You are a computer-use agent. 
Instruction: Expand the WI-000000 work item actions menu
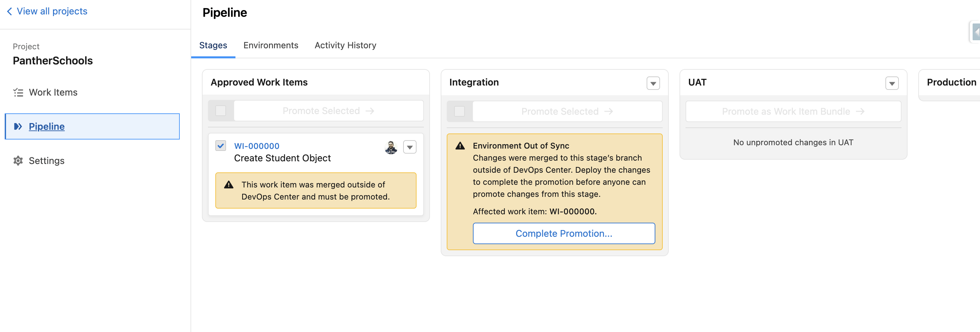pos(410,147)
